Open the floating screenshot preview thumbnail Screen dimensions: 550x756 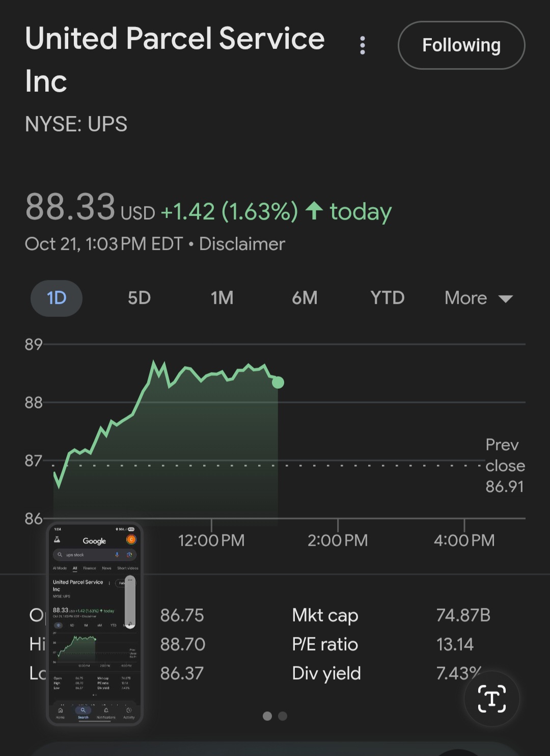[x=95, y=624]
